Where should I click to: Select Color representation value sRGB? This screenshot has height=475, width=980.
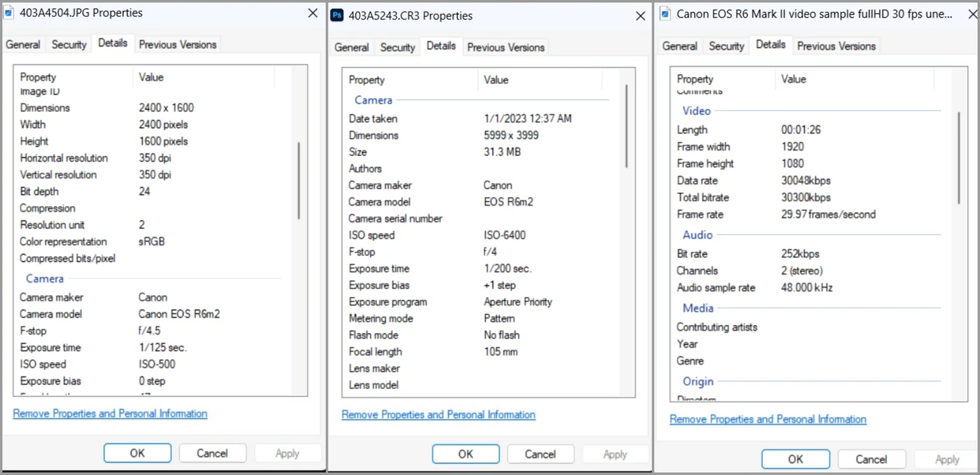tap(152, 242)
